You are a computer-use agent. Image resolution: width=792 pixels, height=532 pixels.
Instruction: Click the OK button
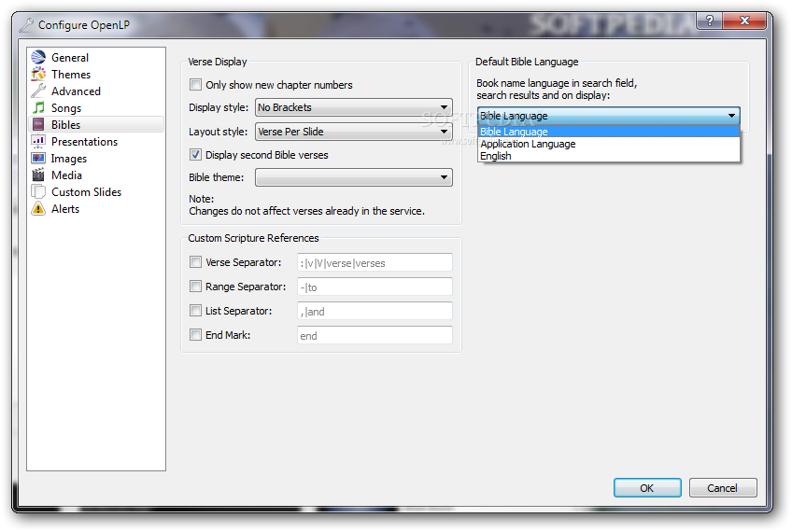(x=647, y=487)
